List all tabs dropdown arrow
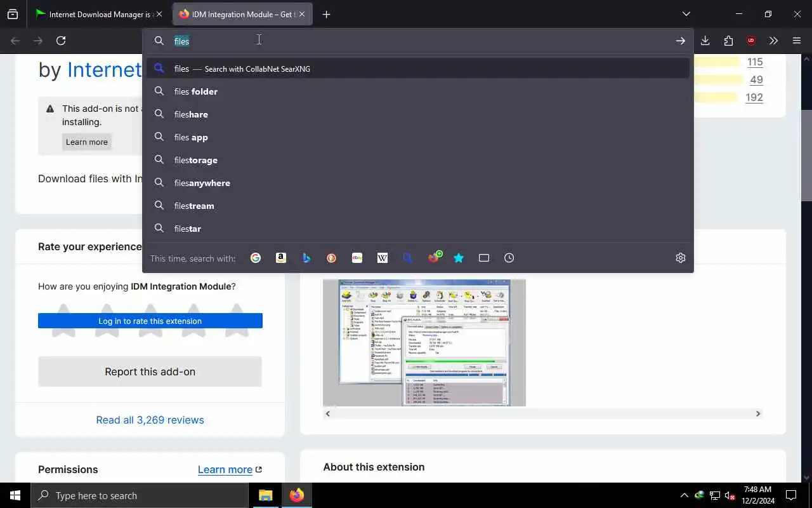The height and width of the screenshot is (508, 812). [x=686, y=14]
